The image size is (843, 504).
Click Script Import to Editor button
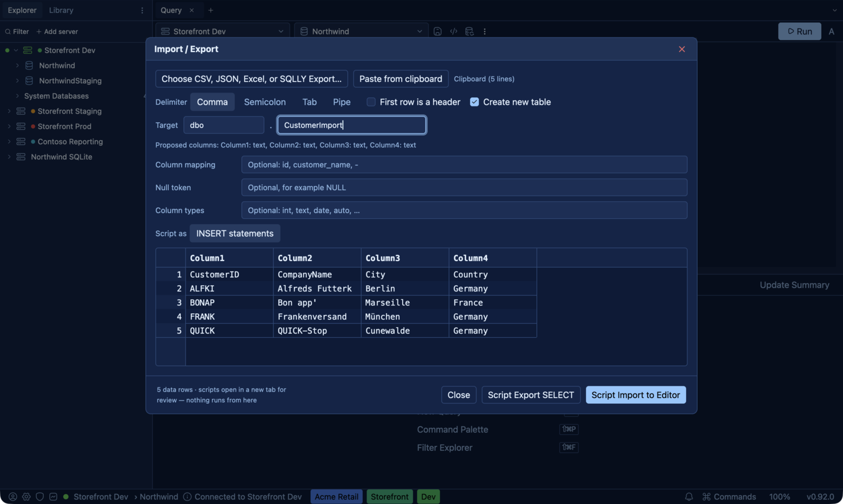point(636,395)
